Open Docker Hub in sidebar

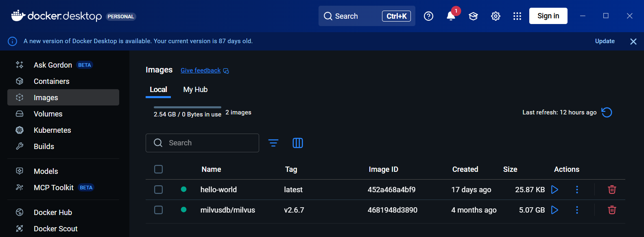pyautogui.click(x=63, y=212)
